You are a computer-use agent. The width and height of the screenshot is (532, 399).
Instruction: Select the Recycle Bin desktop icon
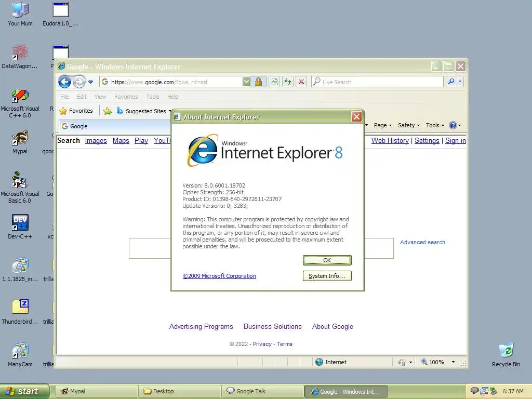click(506, 354)
